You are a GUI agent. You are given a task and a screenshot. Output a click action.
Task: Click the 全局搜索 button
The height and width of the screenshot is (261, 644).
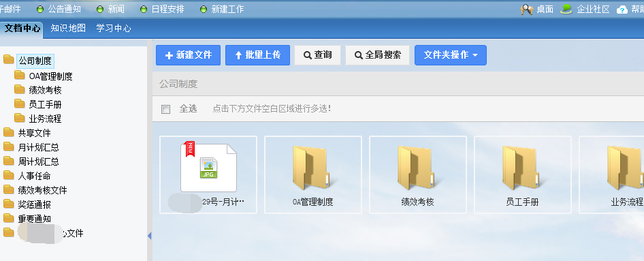pos(377,55)
